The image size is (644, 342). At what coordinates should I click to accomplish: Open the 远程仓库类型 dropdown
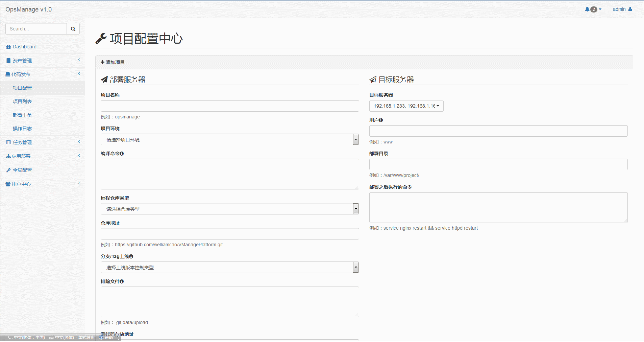[x=230, y=209]
